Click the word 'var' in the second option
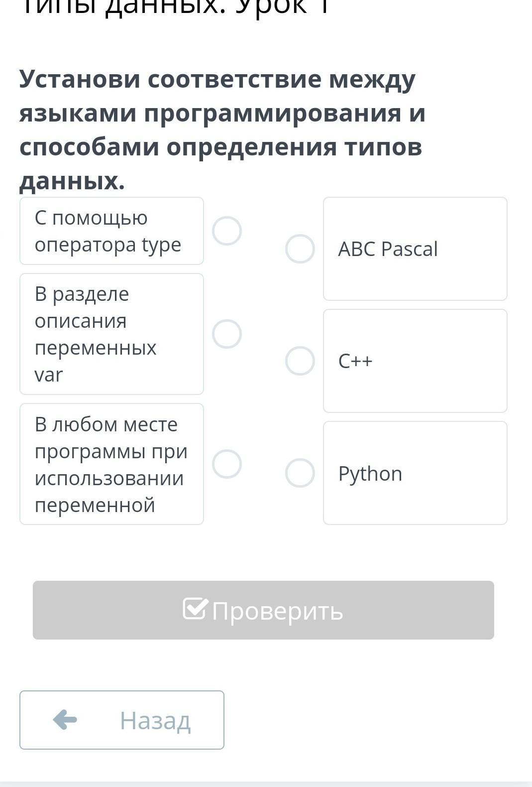Viewport: 532px width, 787px height. 49,375
